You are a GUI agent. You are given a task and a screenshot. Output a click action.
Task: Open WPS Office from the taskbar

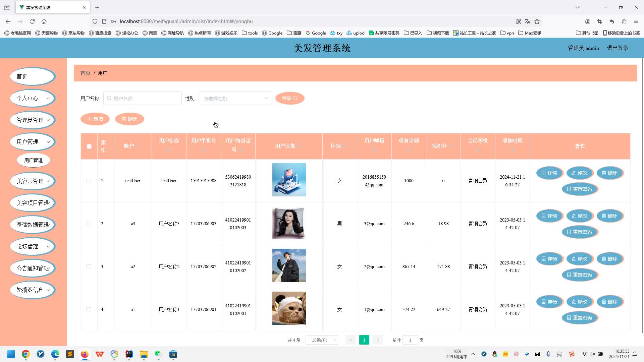coord(100,354)
